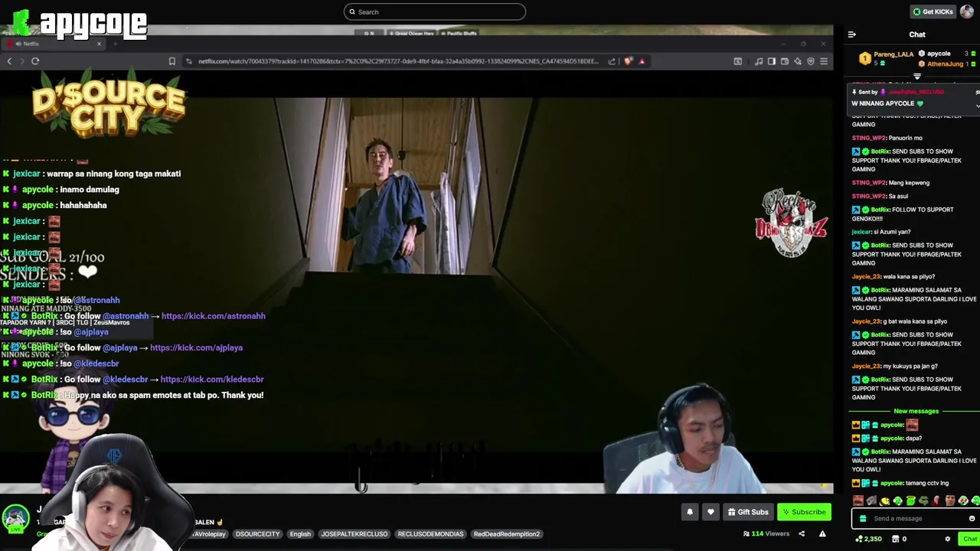
Task: Select the JOSEPALTEKRECLUSO tag
Action: coord(354,533)
